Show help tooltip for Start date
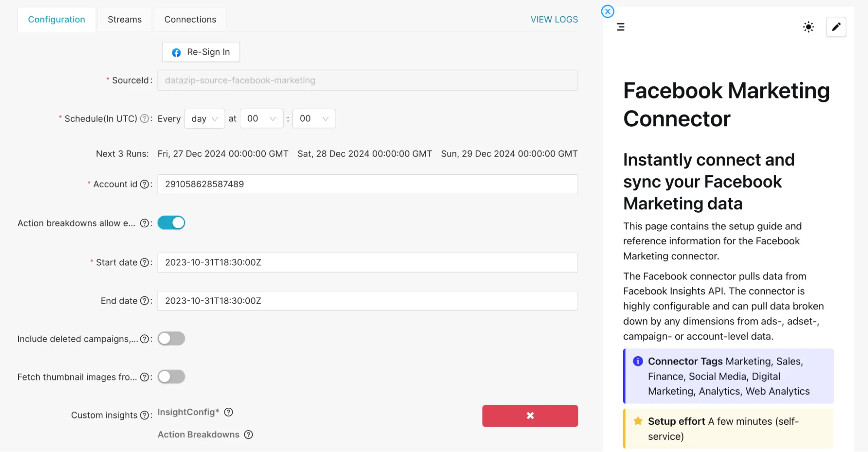The width and height of the screenshot is (868, 452). pos(145,262)
